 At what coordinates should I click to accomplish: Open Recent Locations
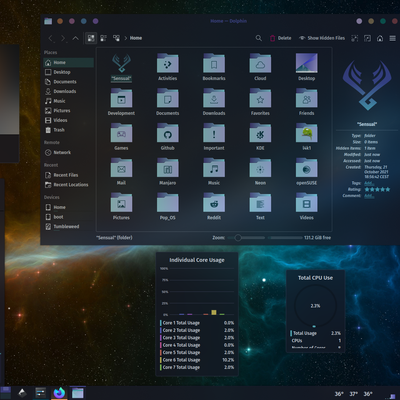click(68, 185)
